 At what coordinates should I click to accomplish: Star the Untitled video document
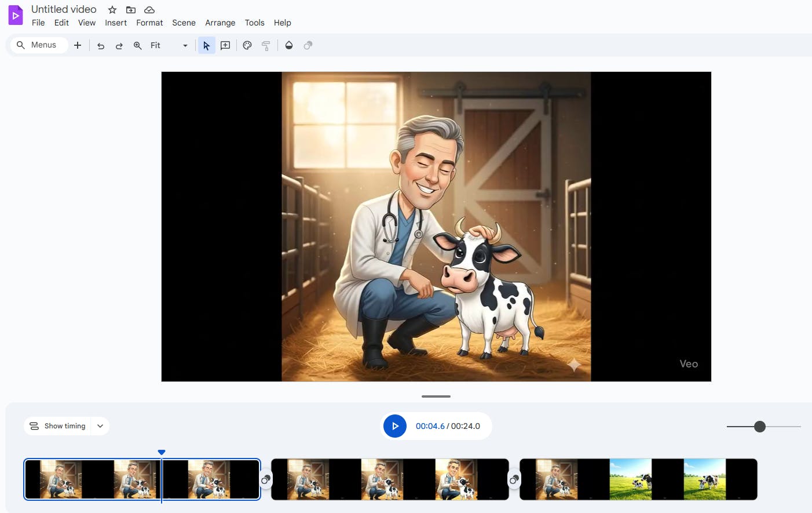point(112,10)
